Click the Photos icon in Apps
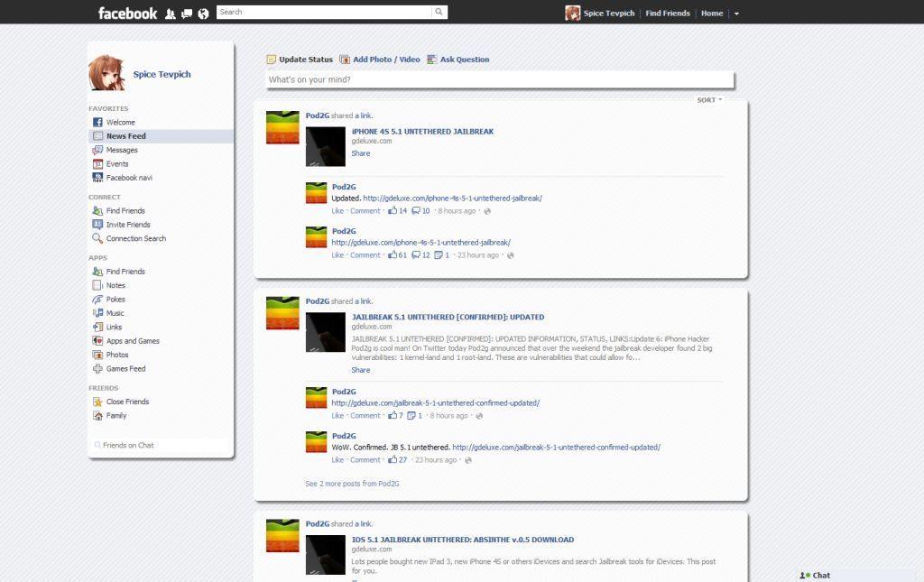The height and width of the screenshot is (582, 924). coord(97,355)
